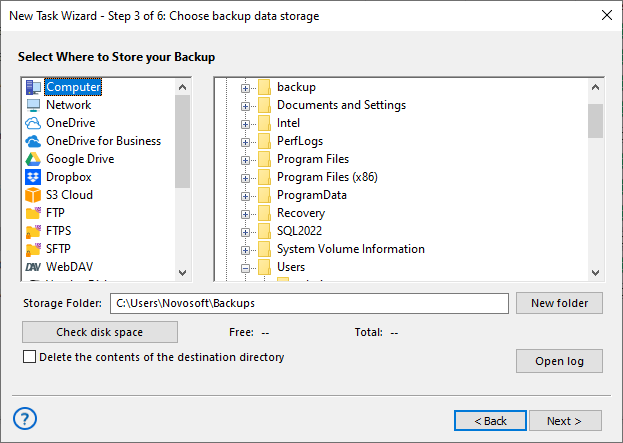
Task: Collapse the Users folder node
Action: tap(245, 268)
